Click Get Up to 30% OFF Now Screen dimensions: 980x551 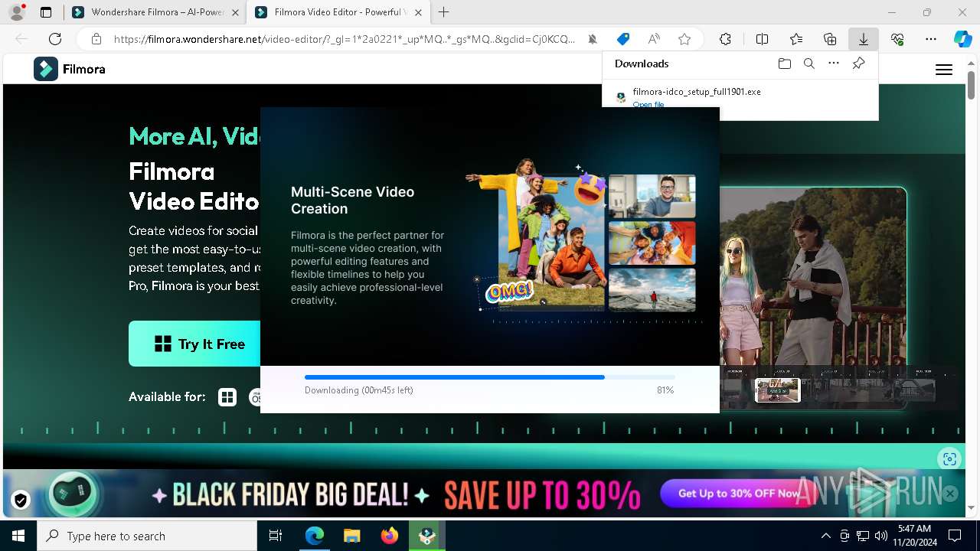(x=739, y=494)
